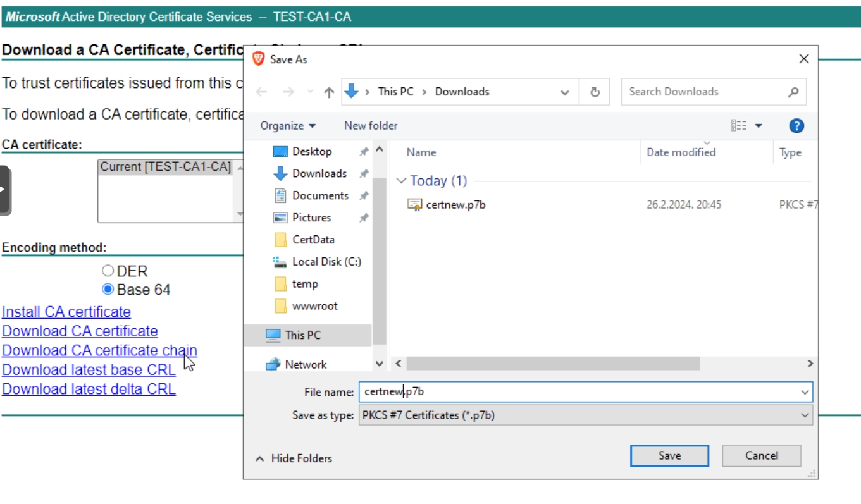The width and height of the screenshot is (861, 504).
Task: Open the blue Help question mark icon
Action: pos(796,126)
